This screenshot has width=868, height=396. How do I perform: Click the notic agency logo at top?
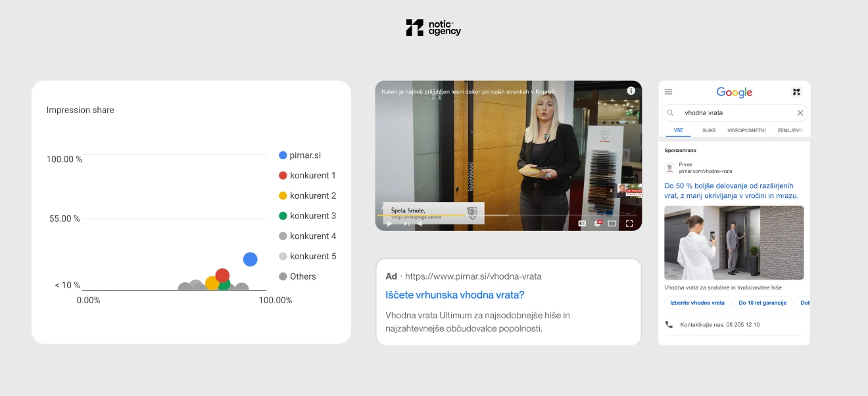(x=433, y=28)
